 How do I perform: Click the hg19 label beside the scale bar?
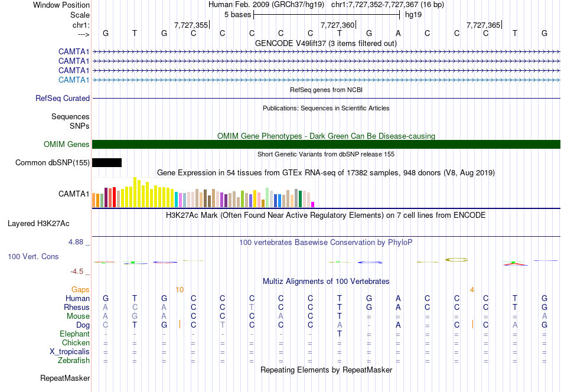(x=413, y=15)
